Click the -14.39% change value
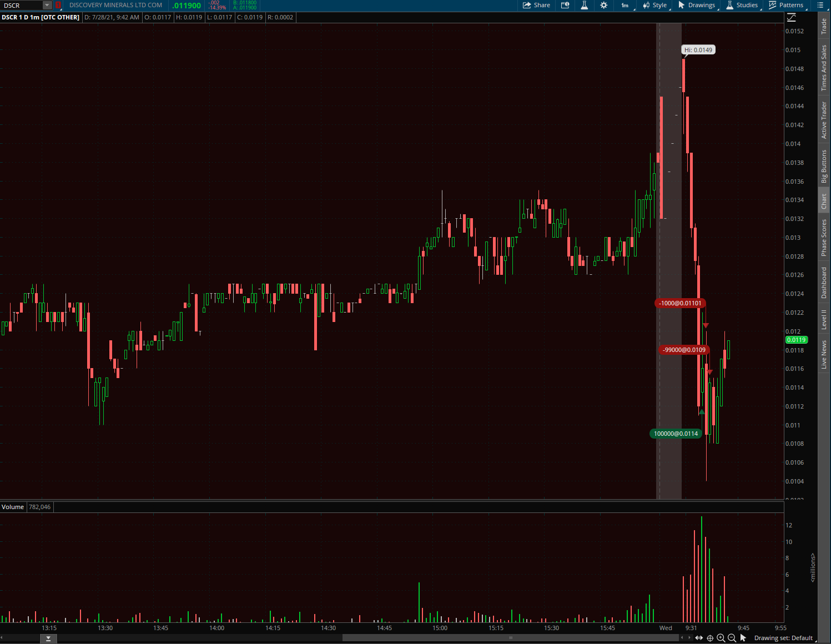 pyautogui.click(x=217, y=8)
